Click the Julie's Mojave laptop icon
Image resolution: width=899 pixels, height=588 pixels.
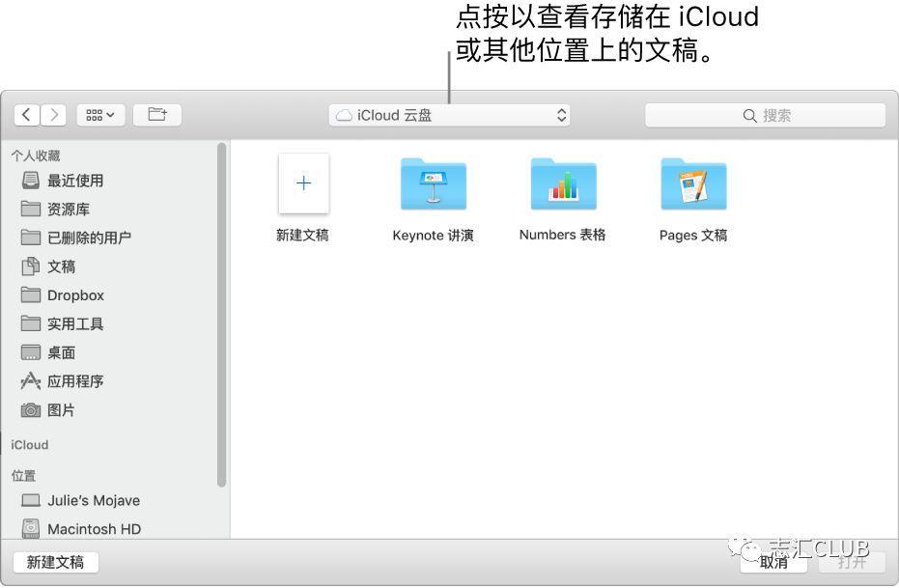click(30, 500)
